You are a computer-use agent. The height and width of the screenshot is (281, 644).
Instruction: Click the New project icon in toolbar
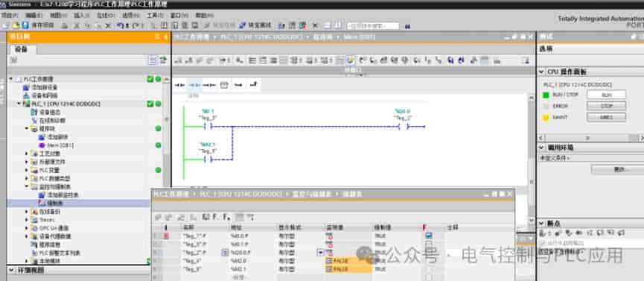pos(5,25)
